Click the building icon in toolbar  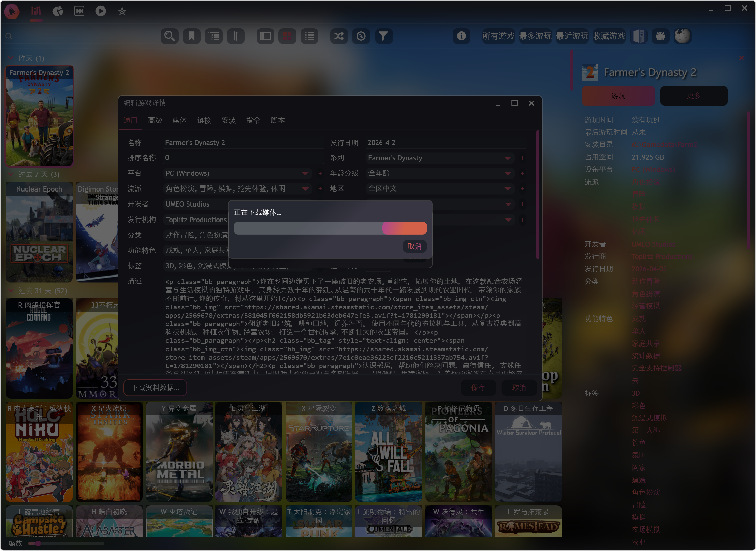(x=638, y=36)
